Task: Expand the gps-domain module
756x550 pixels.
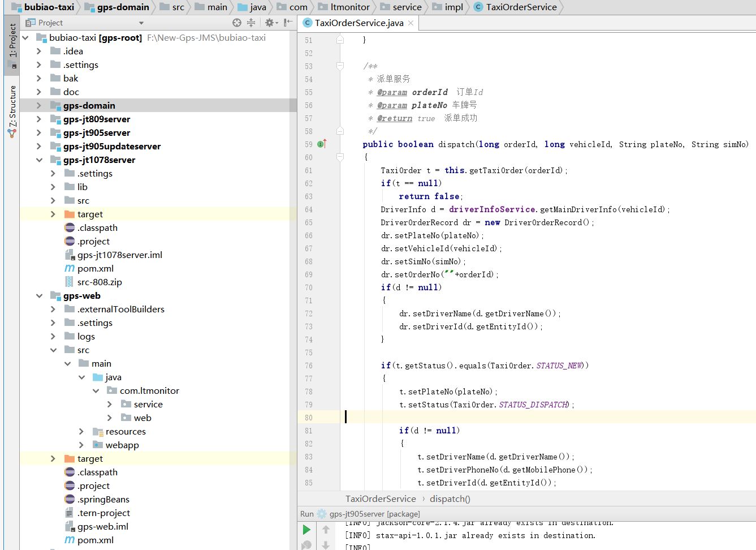Action: click(x=39, y=106)
